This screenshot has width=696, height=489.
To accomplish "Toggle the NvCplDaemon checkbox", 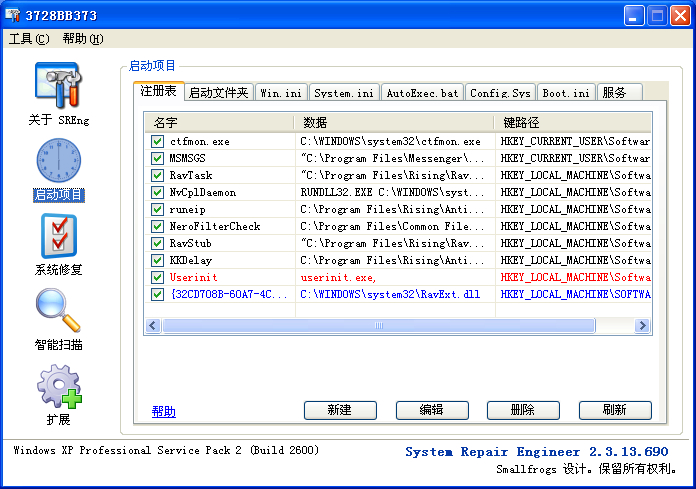I will tap(157, 193).
